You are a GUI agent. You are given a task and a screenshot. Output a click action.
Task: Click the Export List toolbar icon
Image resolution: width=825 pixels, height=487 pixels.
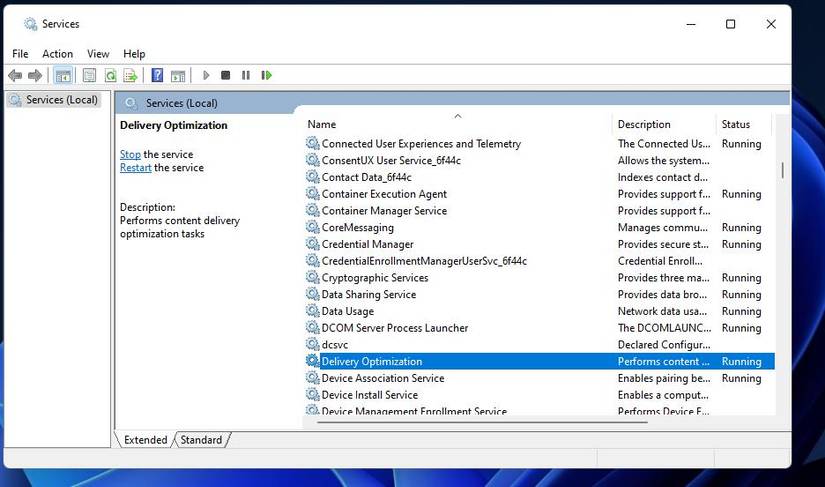click(130, 76)
